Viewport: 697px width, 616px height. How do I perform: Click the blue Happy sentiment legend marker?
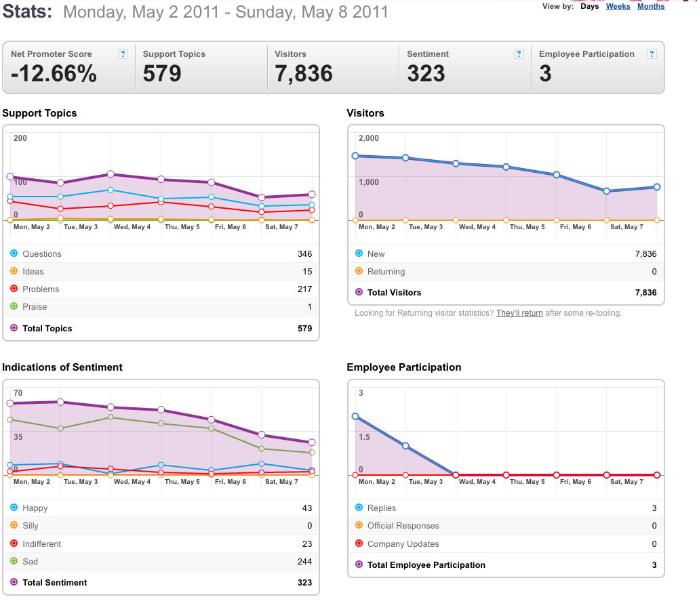[14, 508]
